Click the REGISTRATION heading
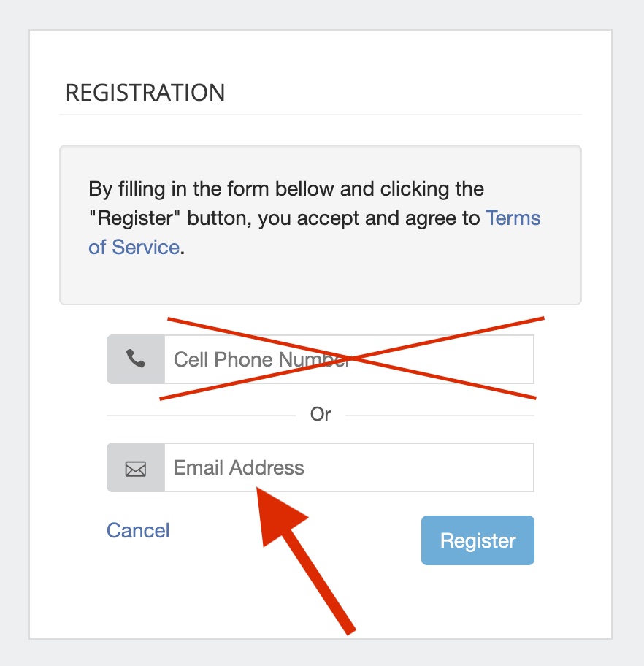The width and height of the screenshot is (644, 666). [145, 93]
